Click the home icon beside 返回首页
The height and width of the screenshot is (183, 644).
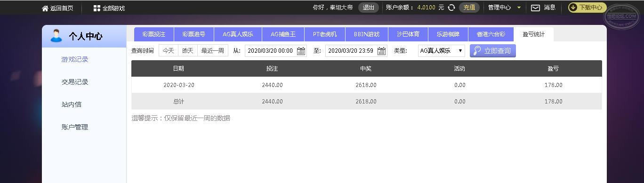pyautogui.click(x=45, y=8)
